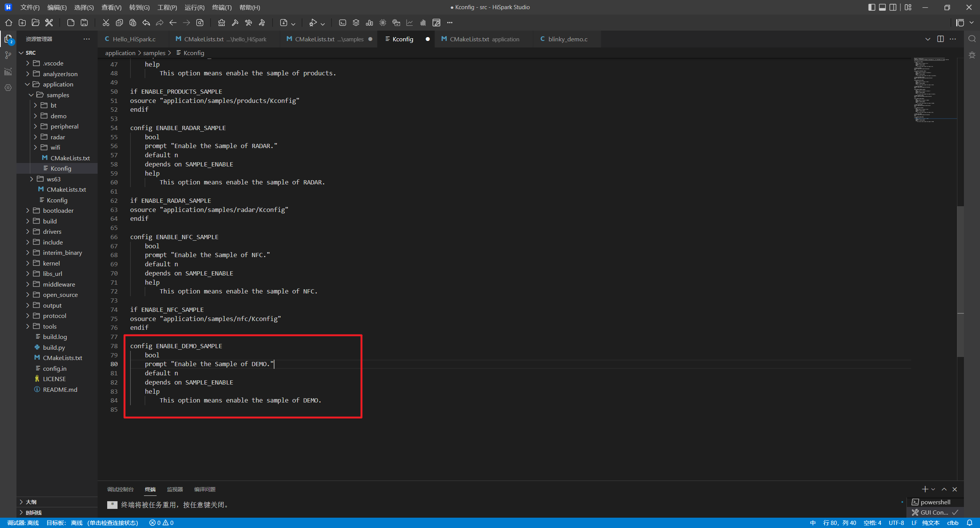Click the terminal console toolbar icon
The width and height of the screenshot is (980, 528).
point(343,23)
